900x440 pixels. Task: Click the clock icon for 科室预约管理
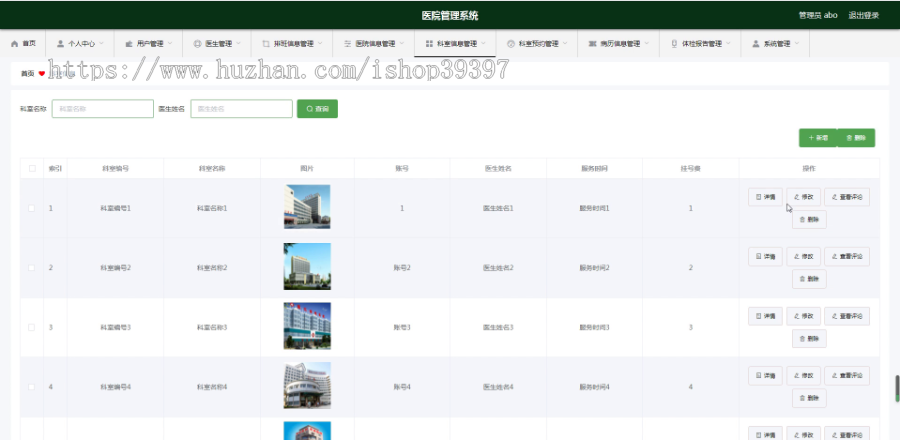pyautogui.click(x=511, y=44)
